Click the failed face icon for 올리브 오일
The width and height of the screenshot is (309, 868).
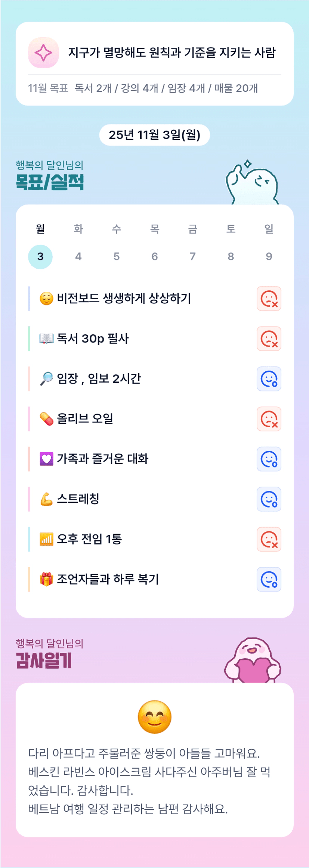coord(269,419)
